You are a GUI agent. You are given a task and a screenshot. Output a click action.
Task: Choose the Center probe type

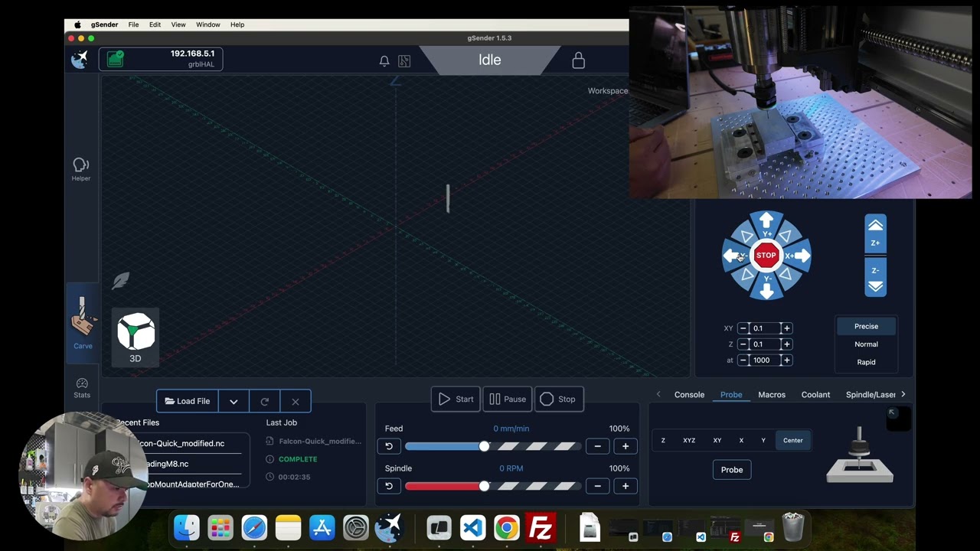click(x=793, y=440)
